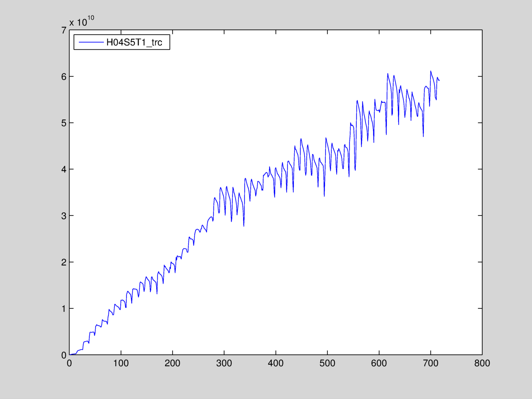
Task: Click y-axis tick label 3
Action: pyautogui.click(x=64, y=216)
